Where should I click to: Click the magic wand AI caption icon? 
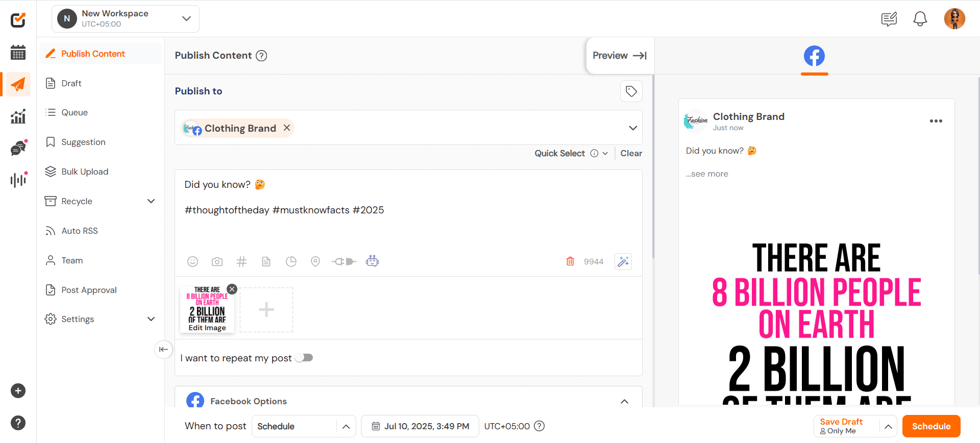point(623,261)
